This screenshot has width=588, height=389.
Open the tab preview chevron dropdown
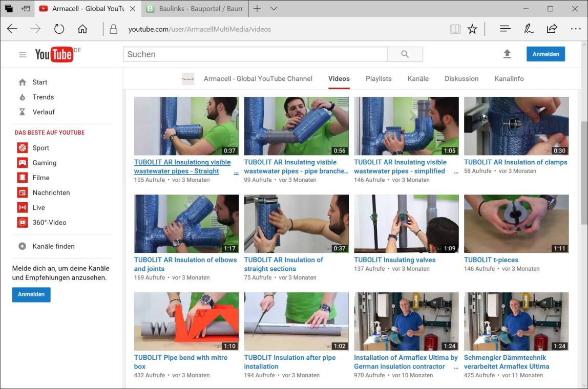click(274, 8)
